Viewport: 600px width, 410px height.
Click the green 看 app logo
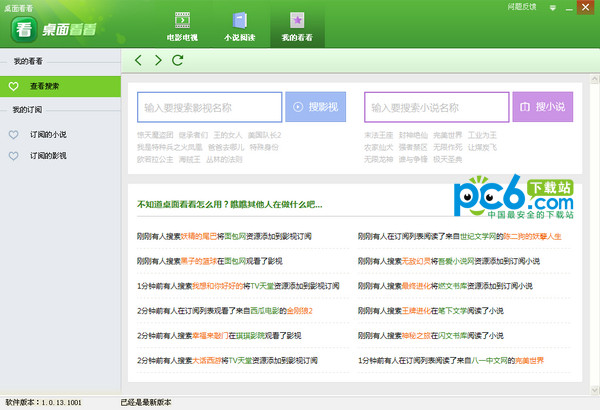(24, 29)
